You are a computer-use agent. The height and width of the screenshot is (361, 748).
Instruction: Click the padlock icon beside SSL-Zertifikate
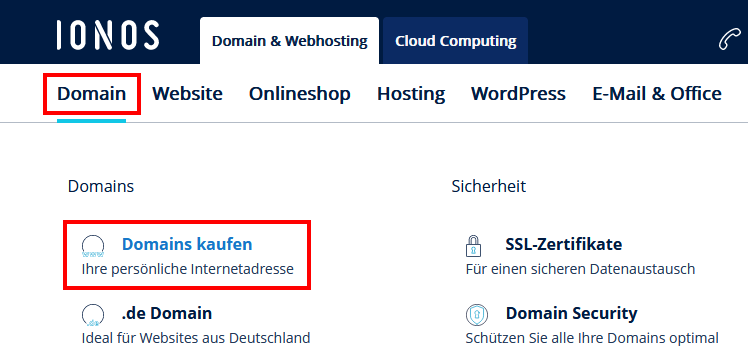[x=473, y=246]
